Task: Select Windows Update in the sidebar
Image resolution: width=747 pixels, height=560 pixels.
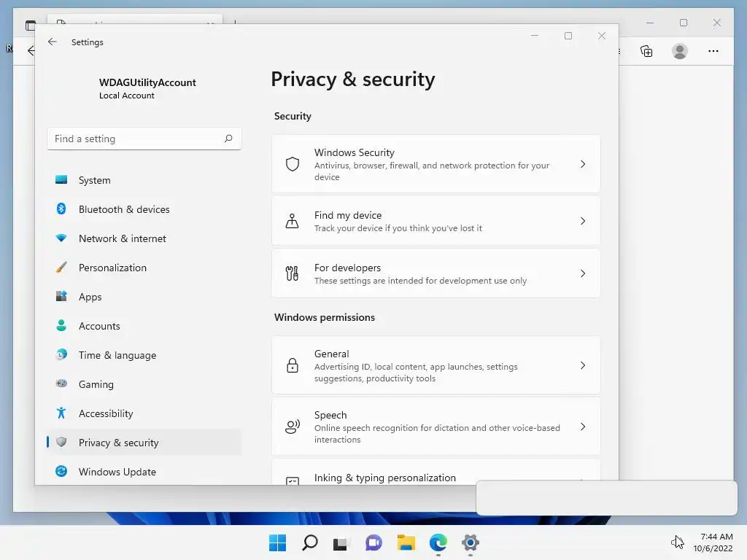Action: click(144, 472)
